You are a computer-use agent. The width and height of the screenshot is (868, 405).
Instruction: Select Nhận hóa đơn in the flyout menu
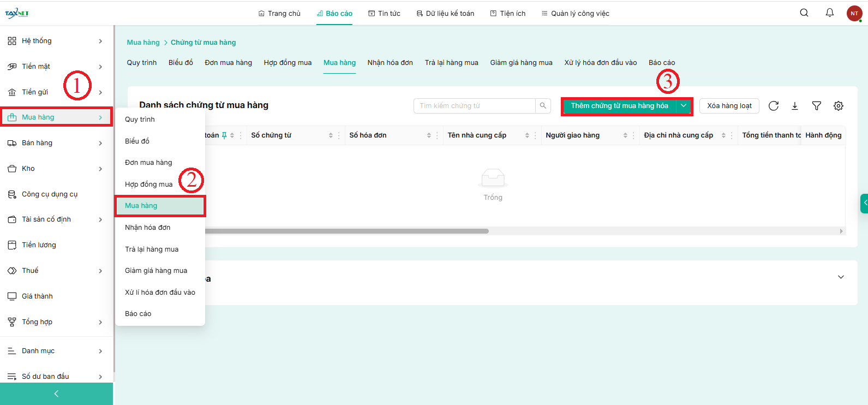pos(147,228)
